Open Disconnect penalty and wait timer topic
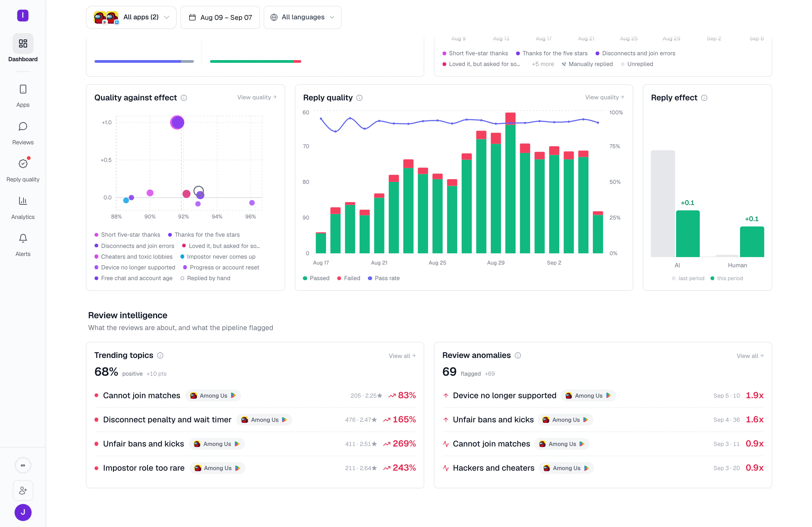This screenshot has height=527, width=812. [x=255, y=420]
